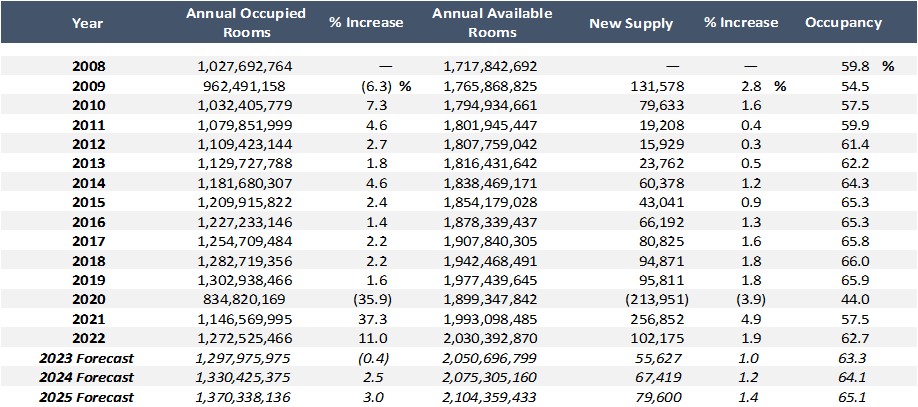Screen dimensions: 918x407
Task: Click the 66.0 occupancy cell
Action: [x=856, y=263]
